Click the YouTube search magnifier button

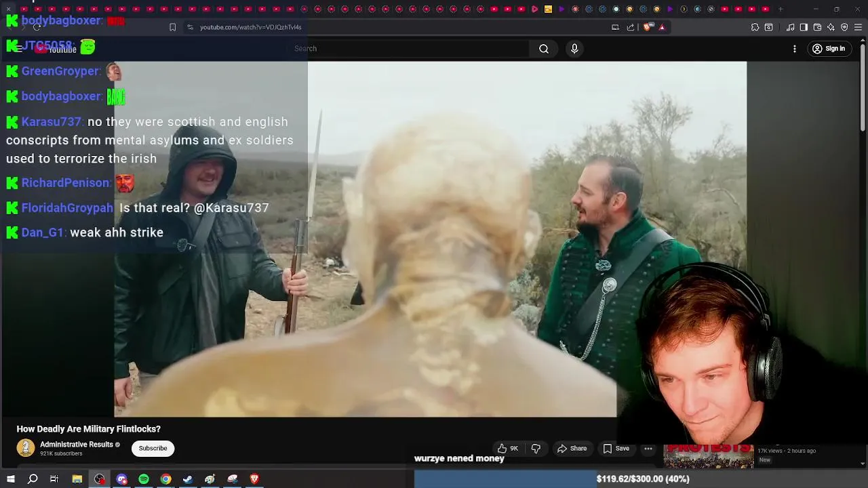[544, 49]
